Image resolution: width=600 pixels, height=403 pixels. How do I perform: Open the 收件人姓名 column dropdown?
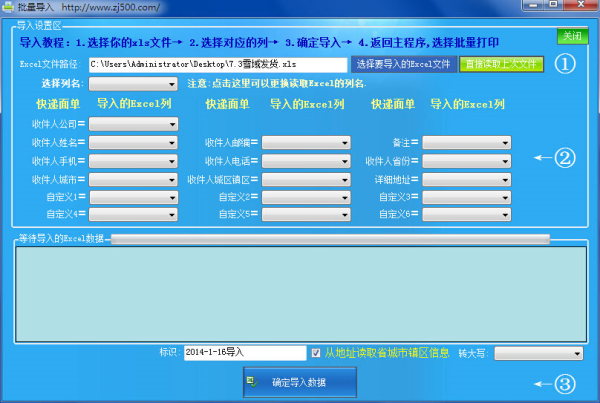pyautogui.click(x=133, y=143)
